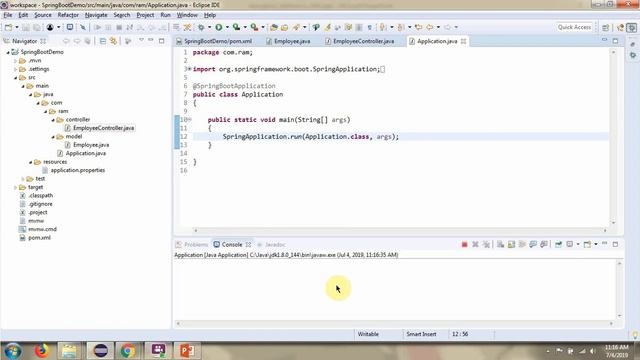This screenshot has width=640, height=360.
Task: Open the Debug button dropdown arrow
Action: pos(209,27)
